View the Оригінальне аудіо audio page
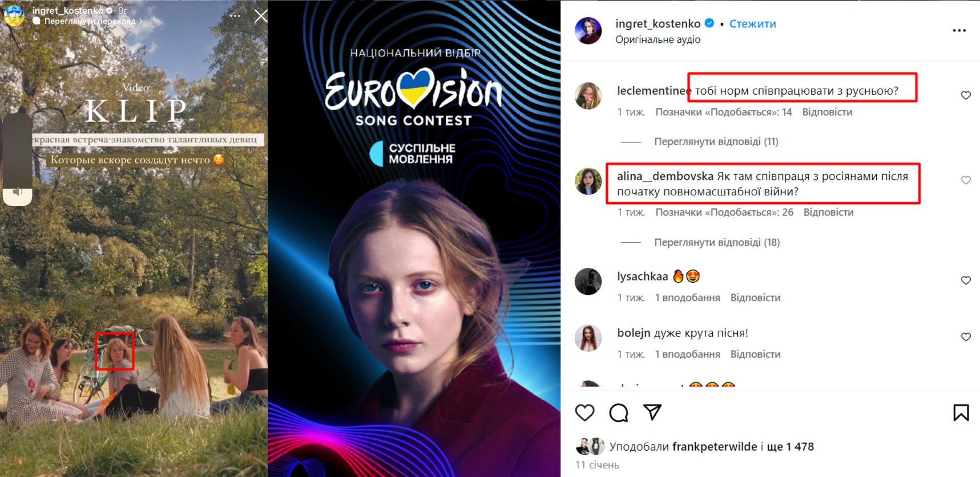 [x=658, y=39]
